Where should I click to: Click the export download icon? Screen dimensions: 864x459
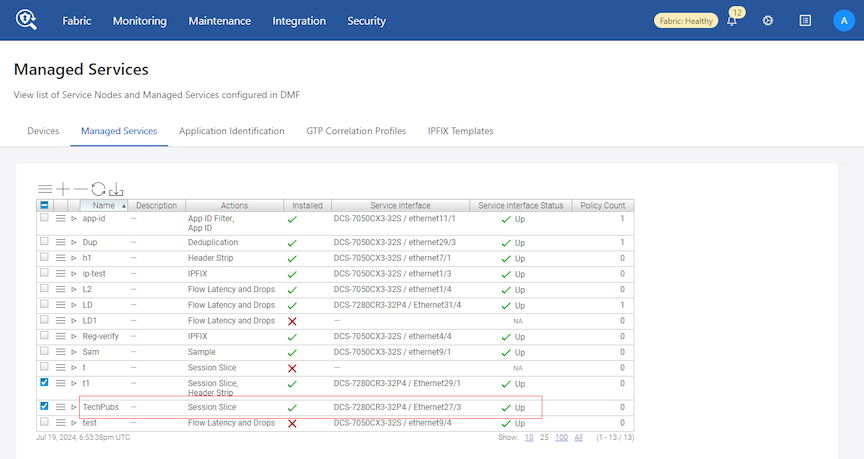tap(116, 190)
